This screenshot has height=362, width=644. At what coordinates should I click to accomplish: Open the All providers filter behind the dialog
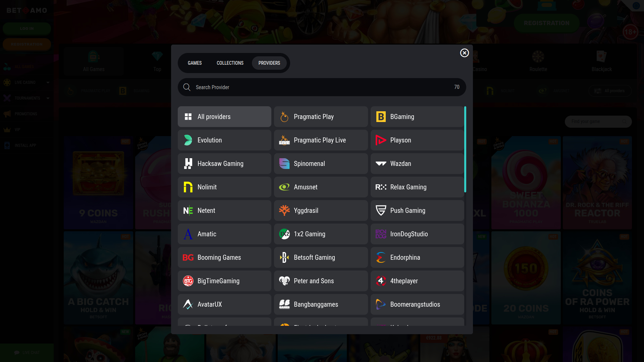point(610,91)
